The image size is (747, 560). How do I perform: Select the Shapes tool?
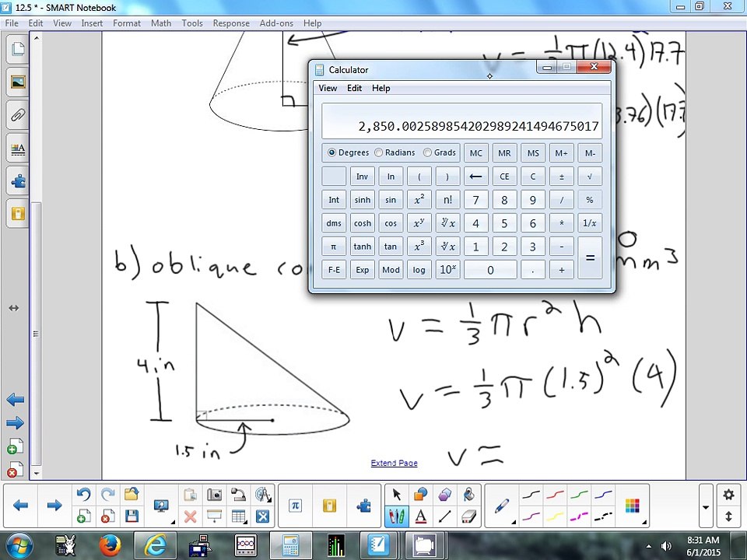coord(420,495)
